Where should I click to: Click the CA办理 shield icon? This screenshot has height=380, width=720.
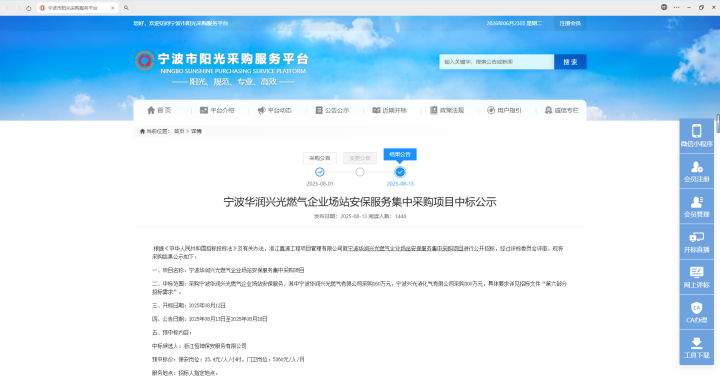[x=697, y=307]
